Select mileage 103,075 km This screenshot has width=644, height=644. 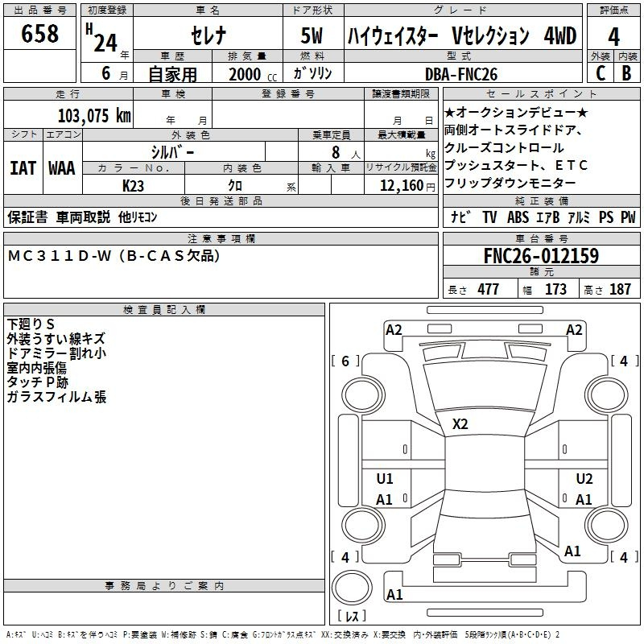[x=94, y=116]
